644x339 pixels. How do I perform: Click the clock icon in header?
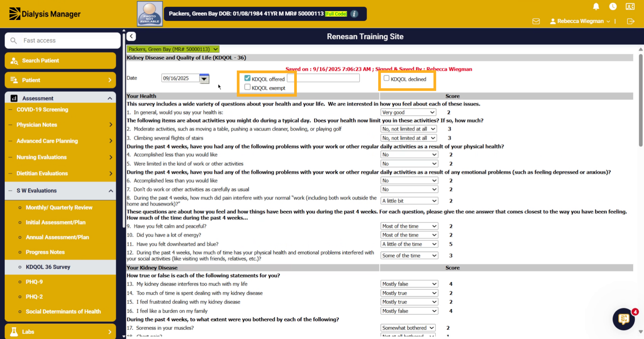click(x=613, y=6)
